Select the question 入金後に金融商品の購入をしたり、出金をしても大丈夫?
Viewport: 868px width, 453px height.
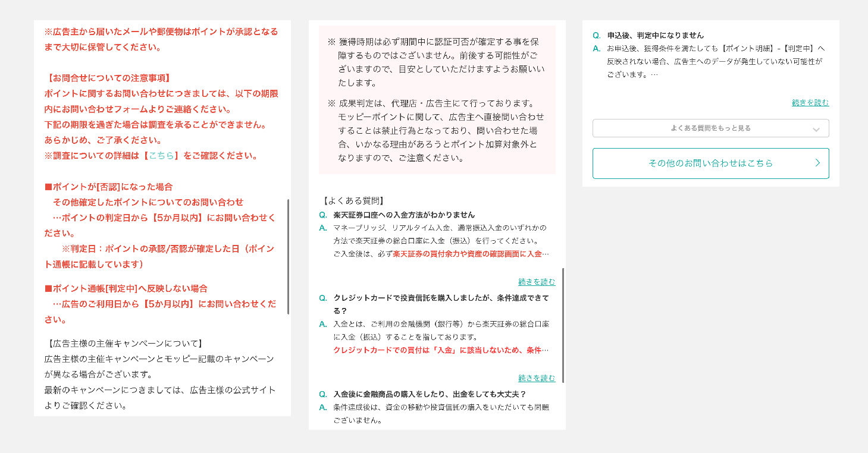[430, 394]
